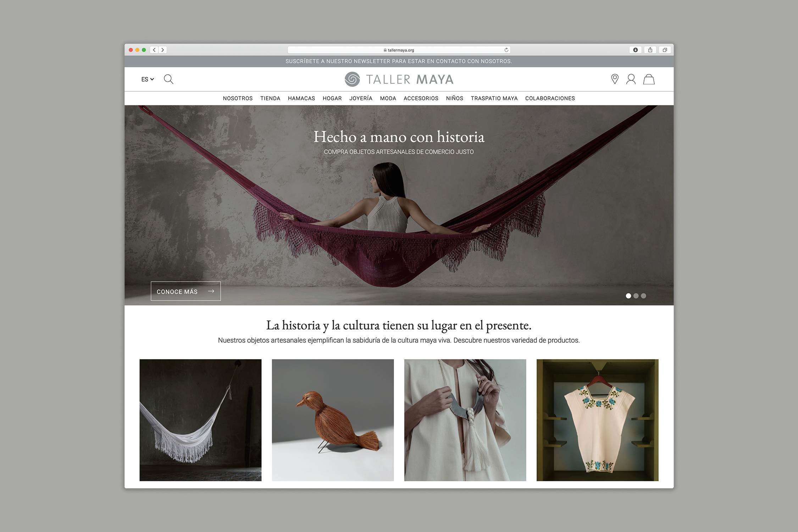Click 'COMPRA OBJETOS ARTESANALES DE COMERCIO JUSTO' text
798x532 pixels.
pos(399,152)
